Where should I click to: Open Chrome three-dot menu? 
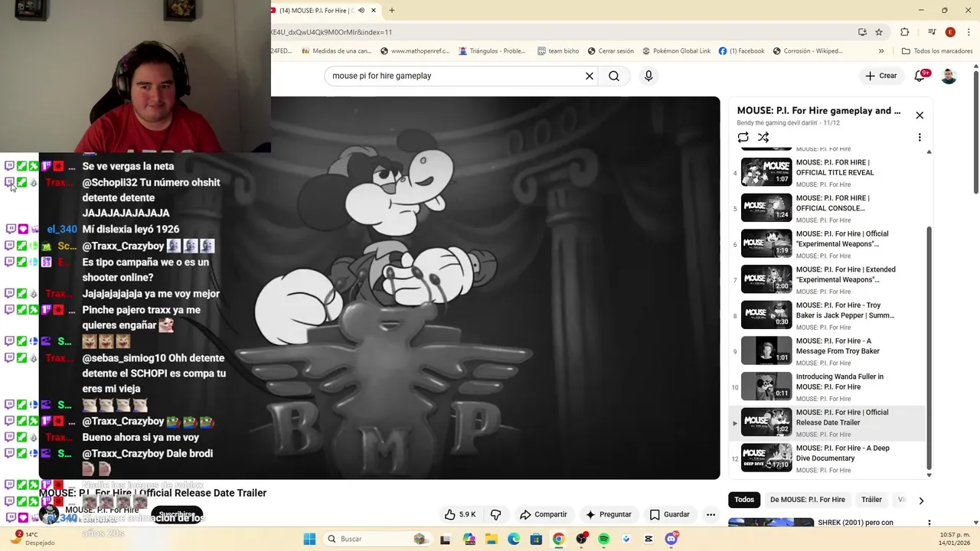968,32
